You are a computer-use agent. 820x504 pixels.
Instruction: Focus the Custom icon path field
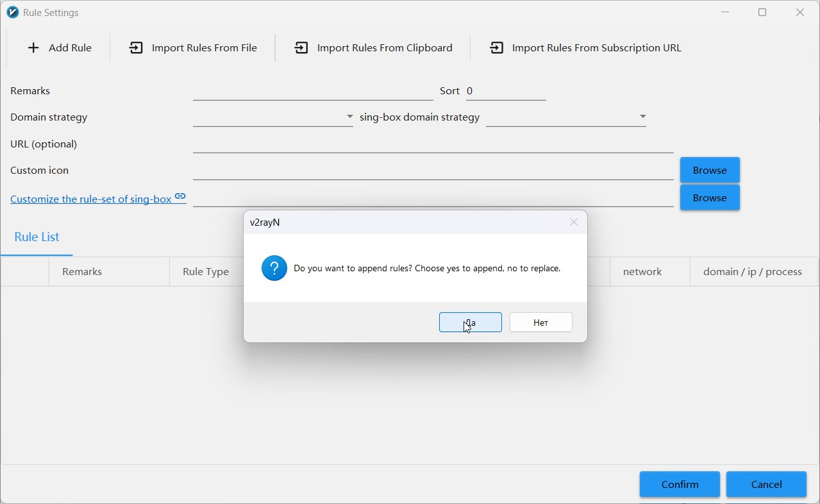[433, 171]
